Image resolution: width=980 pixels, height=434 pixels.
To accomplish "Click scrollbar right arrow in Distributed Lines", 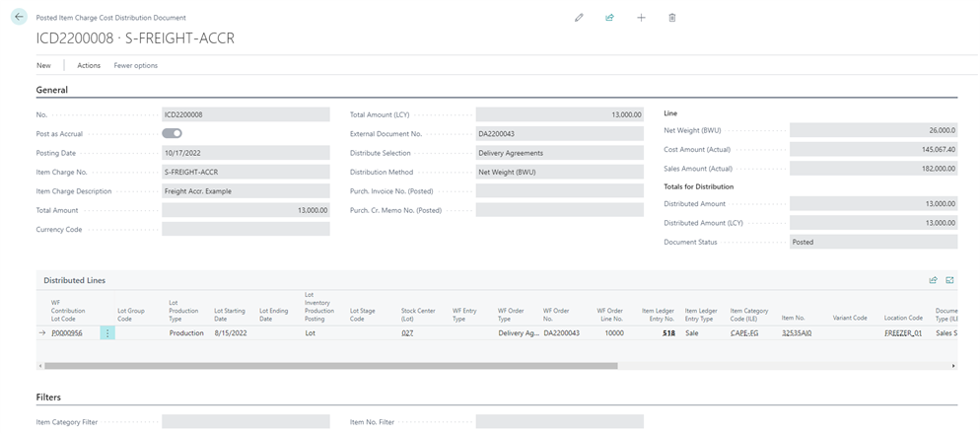I will 952,366.
